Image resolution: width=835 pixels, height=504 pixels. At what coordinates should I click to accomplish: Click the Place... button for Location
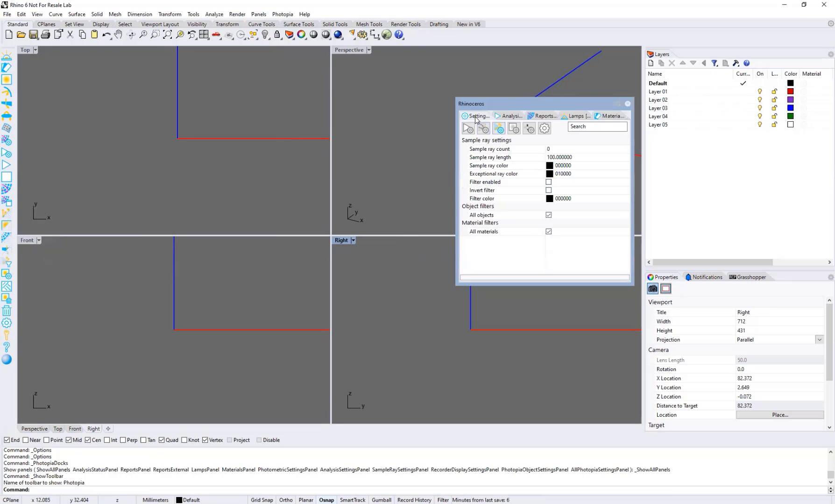pos(779,415)
